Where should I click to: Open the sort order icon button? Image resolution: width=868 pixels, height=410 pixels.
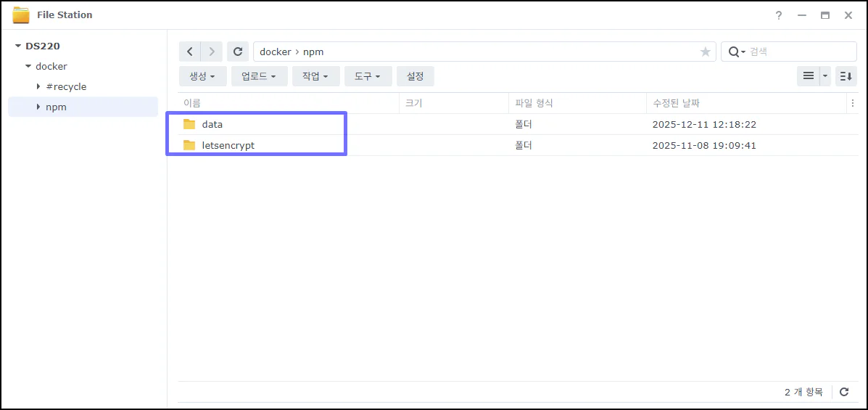click(846, 75)
